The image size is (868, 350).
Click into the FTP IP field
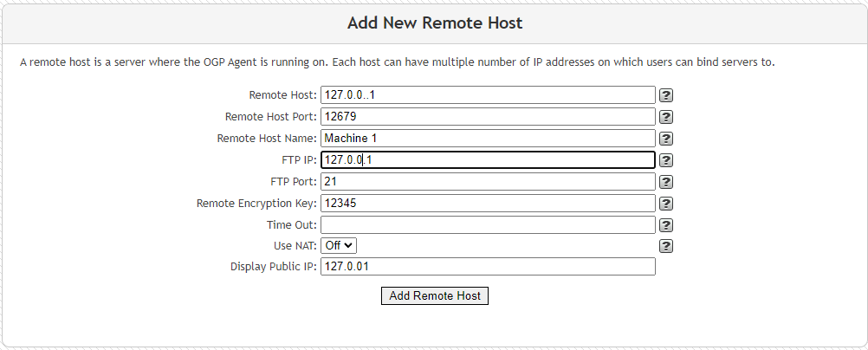(489, 160)
